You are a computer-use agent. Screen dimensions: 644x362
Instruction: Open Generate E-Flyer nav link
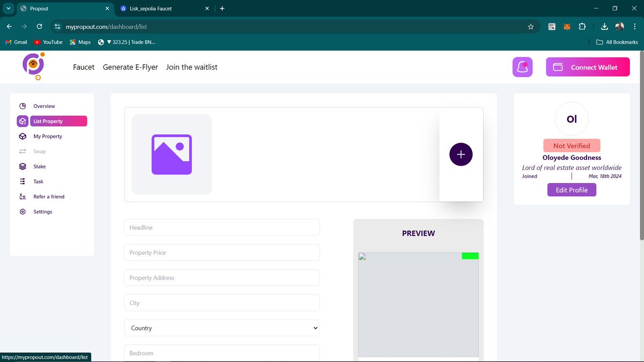(130, 67)
